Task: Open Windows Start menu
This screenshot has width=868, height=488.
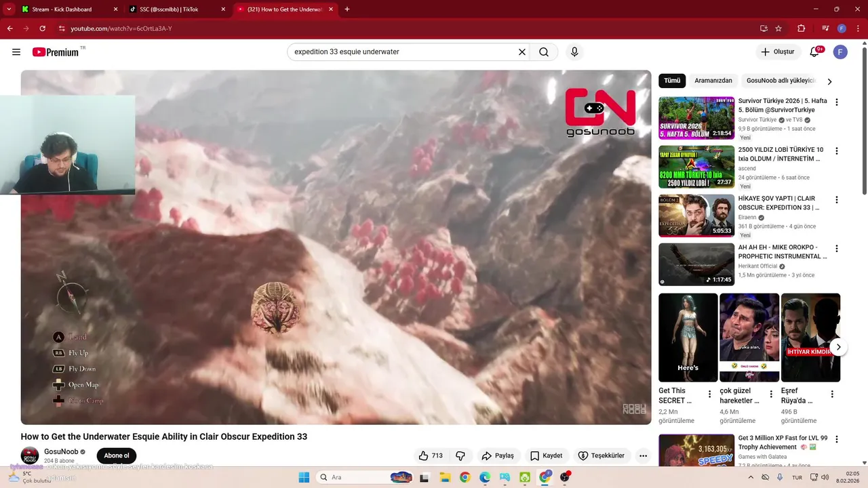Action: (x=304, y=477)
